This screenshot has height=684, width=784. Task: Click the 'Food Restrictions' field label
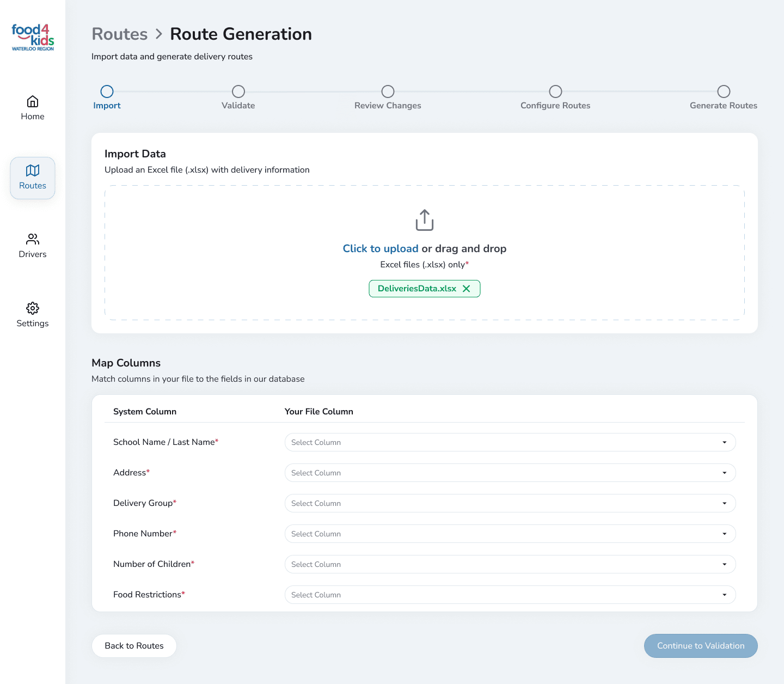(149, 595)
